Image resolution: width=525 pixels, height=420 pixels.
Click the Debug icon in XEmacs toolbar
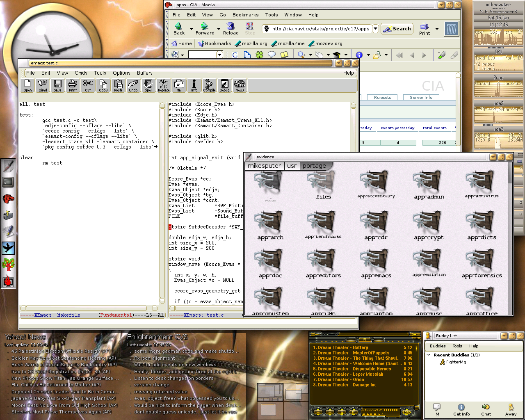click(225, 85)
